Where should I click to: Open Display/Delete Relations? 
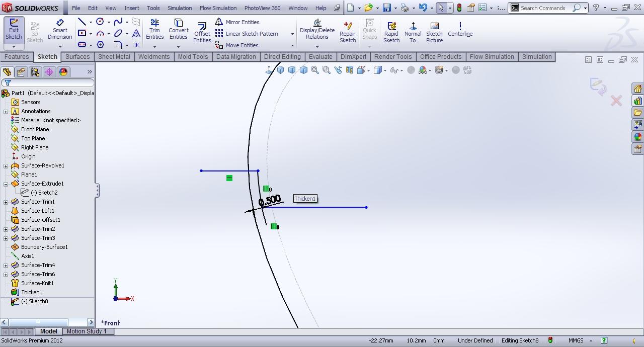click(317, 30)
